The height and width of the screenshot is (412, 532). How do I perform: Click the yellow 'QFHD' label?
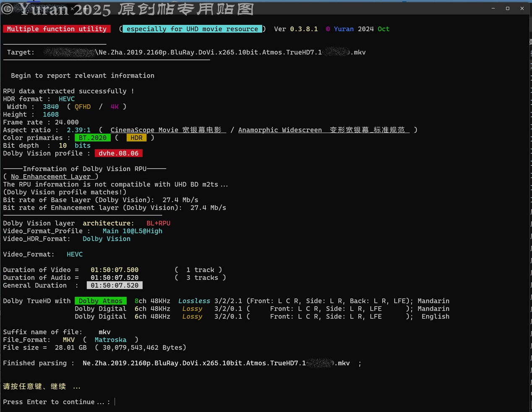(x=83, y=107)
